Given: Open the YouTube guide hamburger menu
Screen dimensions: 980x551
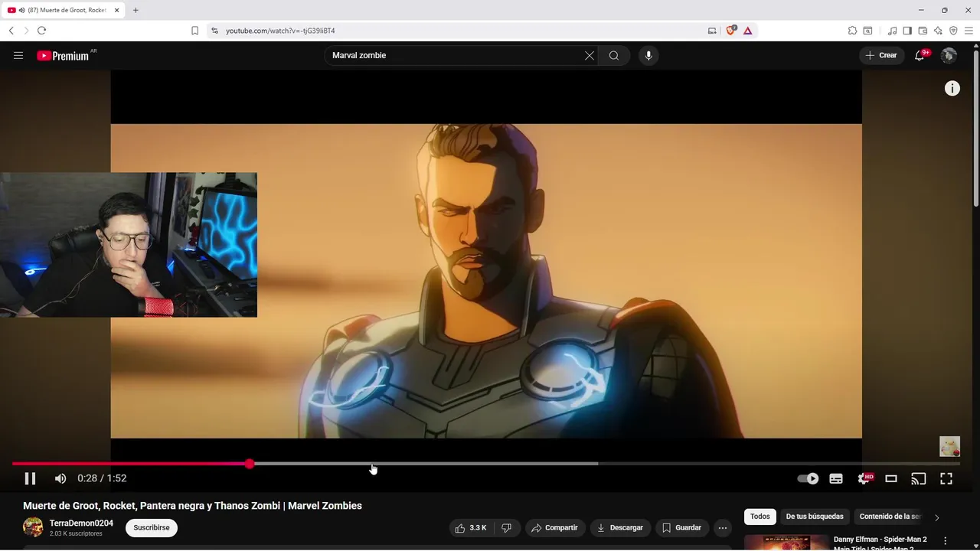Looking at the screenshot, I should 18,55.
